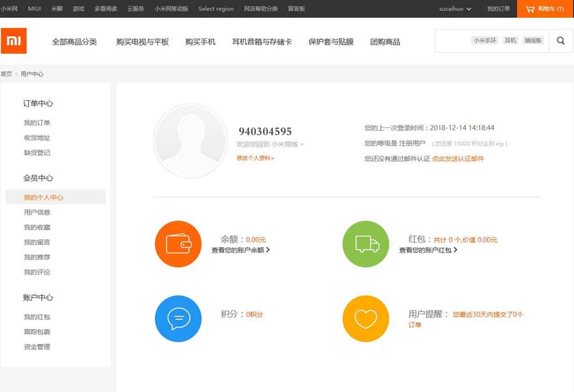Open 查看您的账户红包 arrow link
The image size is (574, 392).
point(428,250)
